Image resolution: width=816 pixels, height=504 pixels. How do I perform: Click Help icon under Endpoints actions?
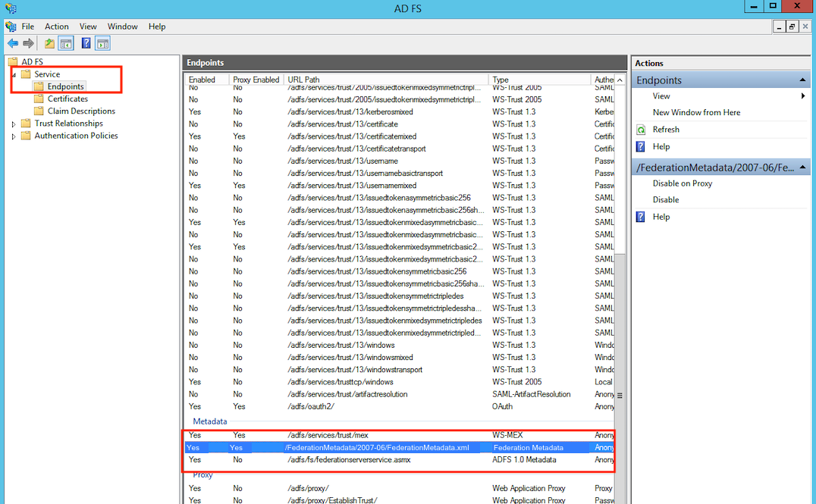(x=641, y=147)
